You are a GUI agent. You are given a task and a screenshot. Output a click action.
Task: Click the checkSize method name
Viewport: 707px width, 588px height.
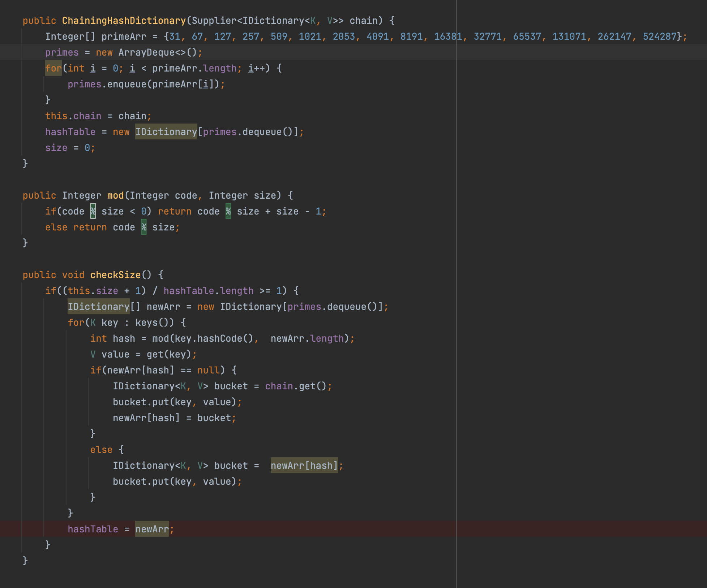tap(115, 275)
